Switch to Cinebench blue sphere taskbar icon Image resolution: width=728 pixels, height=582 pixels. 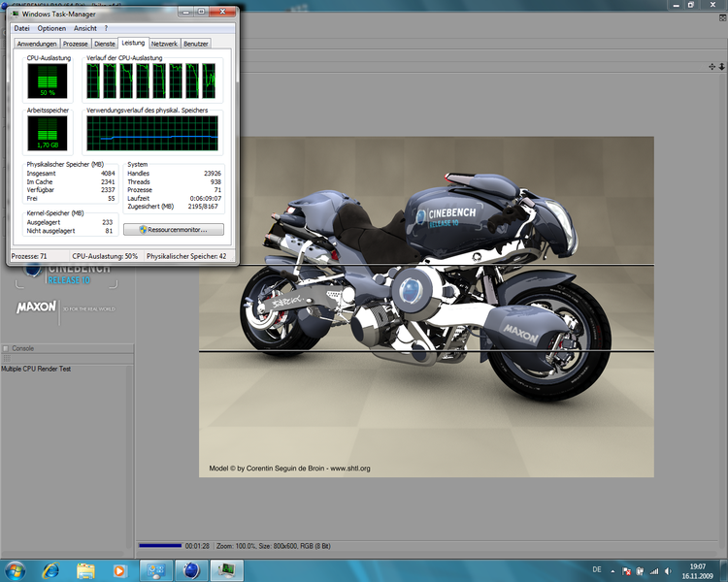(192, 569)
